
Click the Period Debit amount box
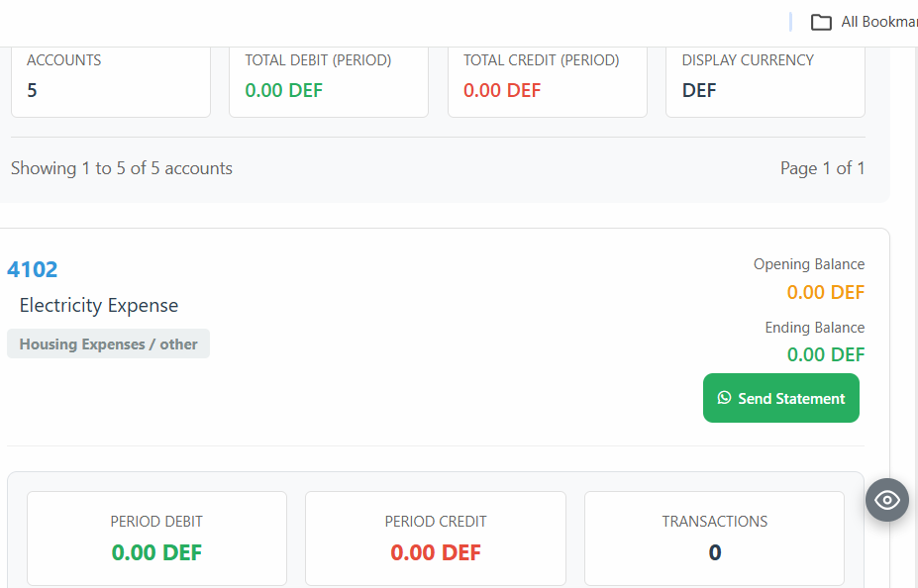pyautogui.click(x=156, y=538)
